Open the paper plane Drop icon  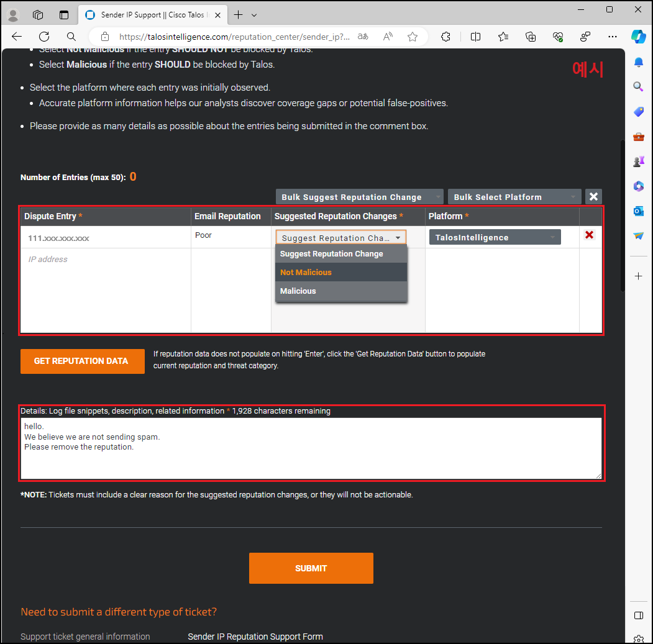click(x=639, y=235)
